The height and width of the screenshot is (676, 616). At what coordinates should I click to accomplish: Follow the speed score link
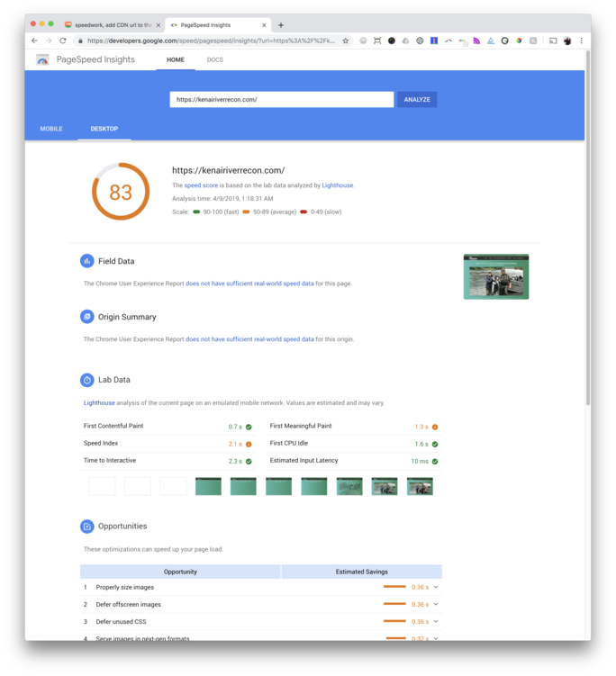201,185
